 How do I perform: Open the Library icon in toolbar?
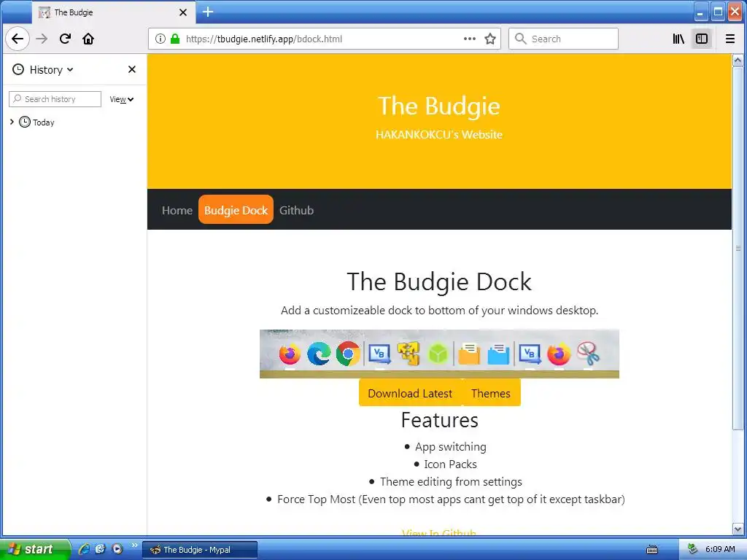(x=678, y=39)
